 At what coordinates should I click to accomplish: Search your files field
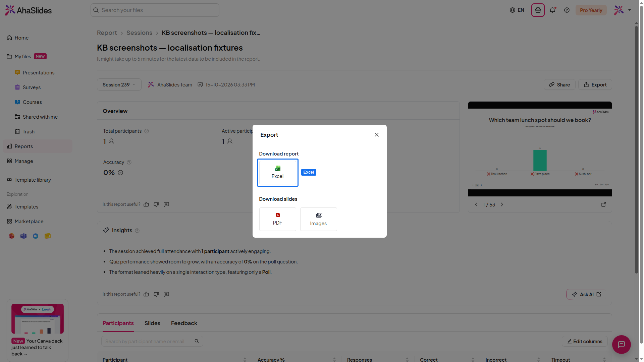155,10
